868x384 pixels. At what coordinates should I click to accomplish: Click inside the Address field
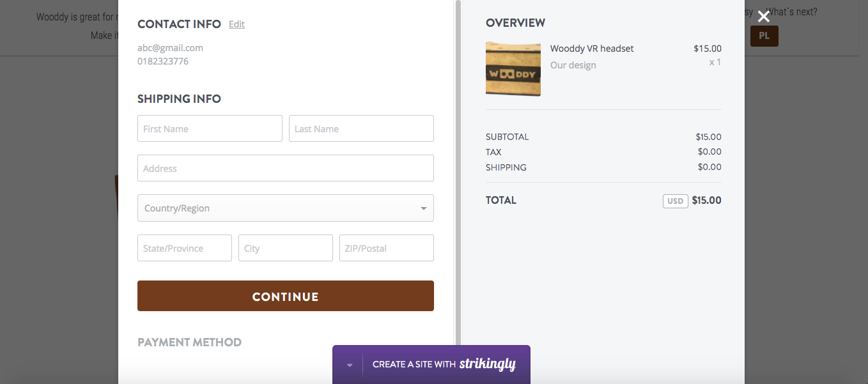click(x=285, y=168)
